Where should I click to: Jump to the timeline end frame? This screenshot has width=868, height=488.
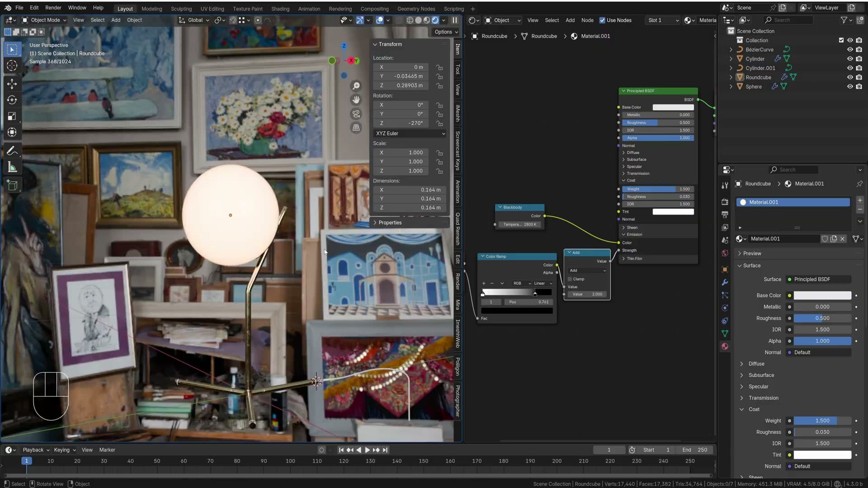click(x=385, y=450)
